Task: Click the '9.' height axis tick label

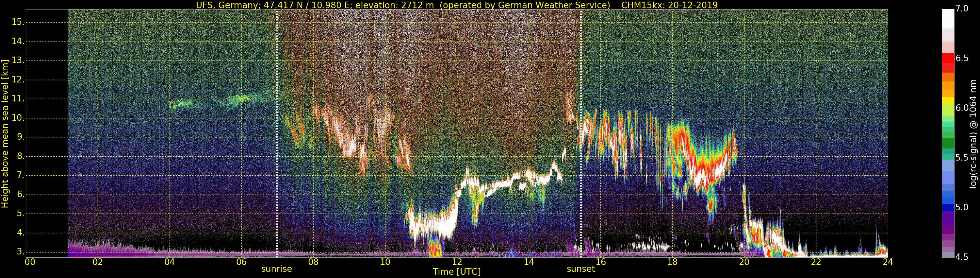Action: (x=21, y=137)
